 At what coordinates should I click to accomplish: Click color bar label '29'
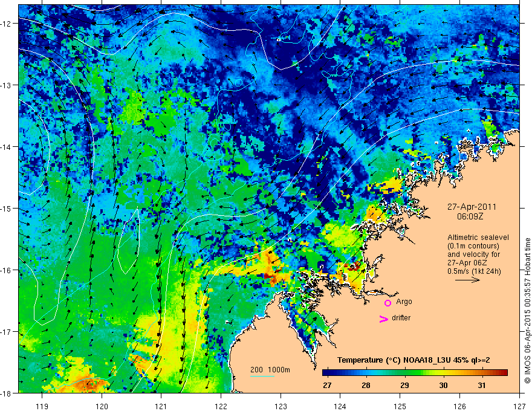pyautogui.click(x=404, y=386)
